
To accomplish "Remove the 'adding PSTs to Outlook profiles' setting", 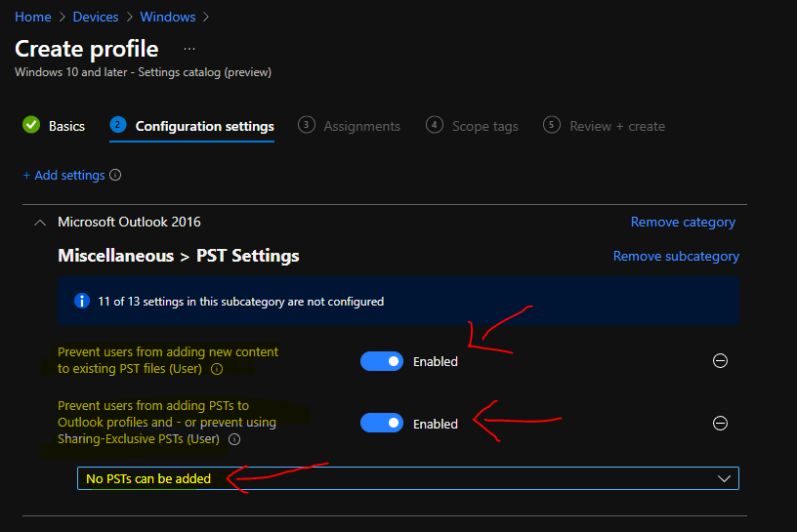I will [x=720, y=423].
